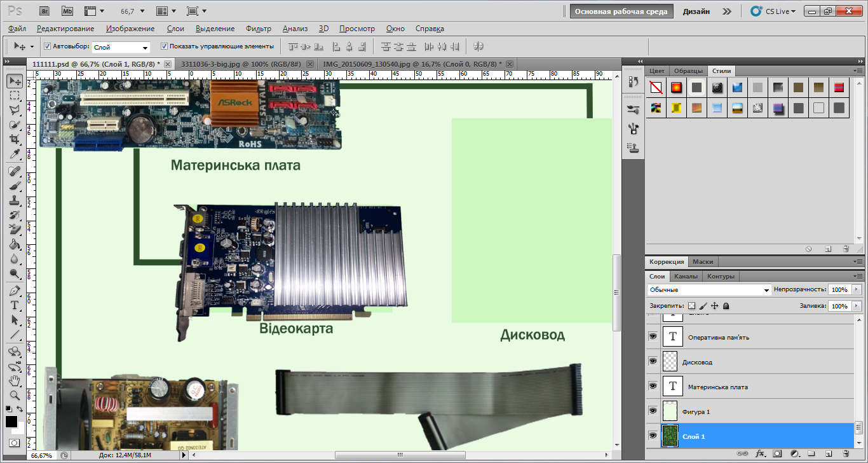Choose the Hand tool

[x=15, y=381]
